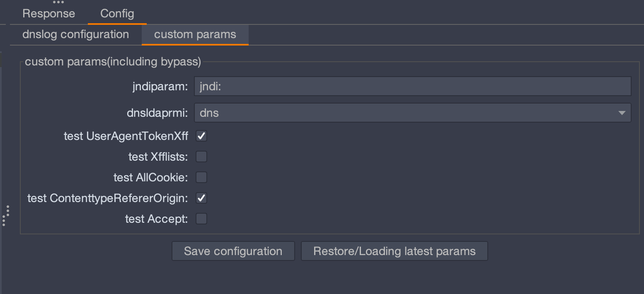Click the test UserAgentTokenXff label text

pos(126,136)
